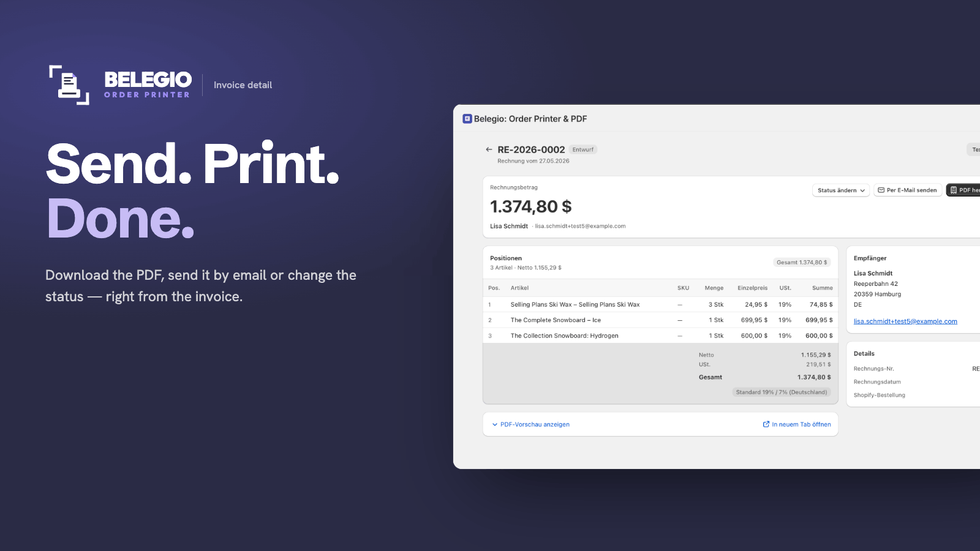Open the Status ändern dropdown
980x551 pixels.
coord(841,190)
